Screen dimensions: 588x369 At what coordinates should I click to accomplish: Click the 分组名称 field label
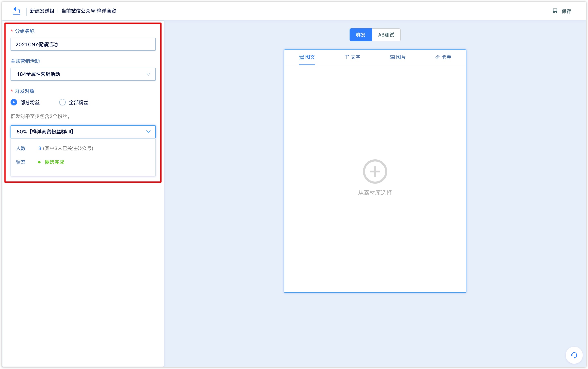pos(25,31)
